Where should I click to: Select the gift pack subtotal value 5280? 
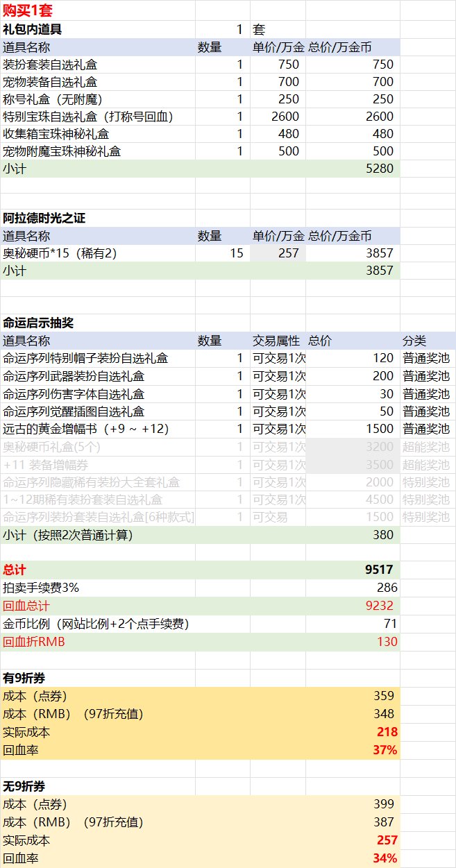[x=380, y=169]
